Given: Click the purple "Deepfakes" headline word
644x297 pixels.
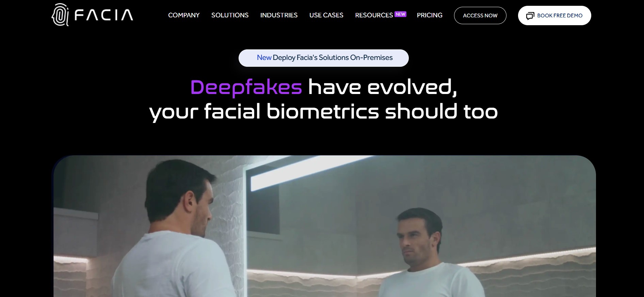Looking at the screenshot, I should click(x=246, y=87).
